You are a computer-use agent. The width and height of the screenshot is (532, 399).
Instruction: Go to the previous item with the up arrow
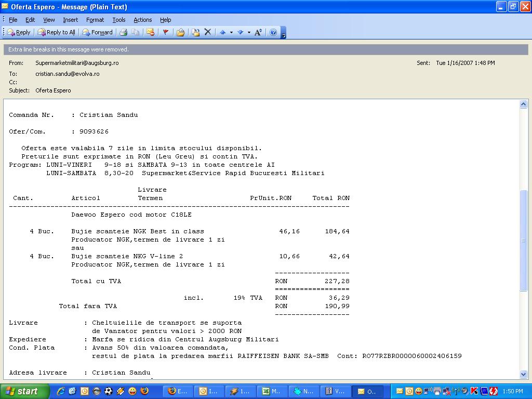pyautogui.click(x=222, y=32)
